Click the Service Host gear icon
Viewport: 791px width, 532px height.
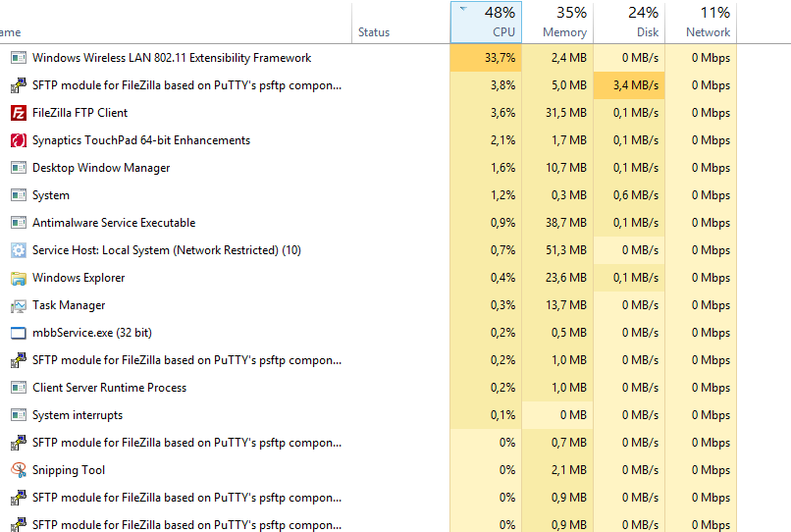[x=19, y=250]
